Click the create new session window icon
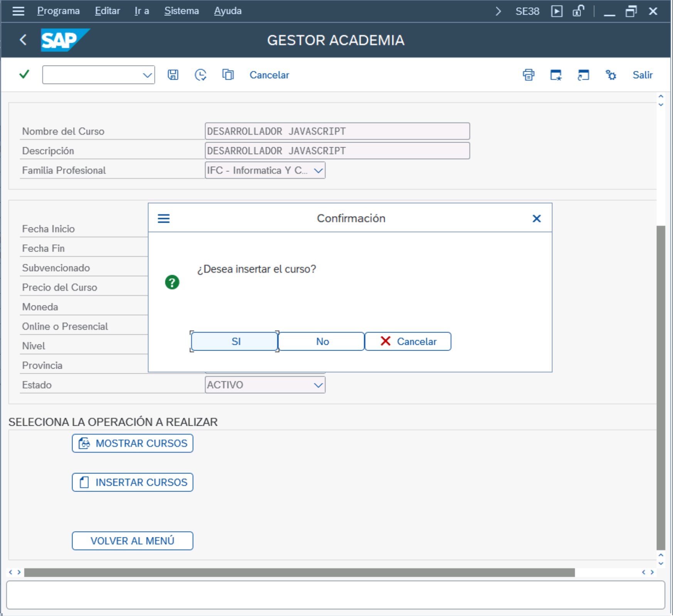This screenshot has width=673, height=616. tap(556, 75)
